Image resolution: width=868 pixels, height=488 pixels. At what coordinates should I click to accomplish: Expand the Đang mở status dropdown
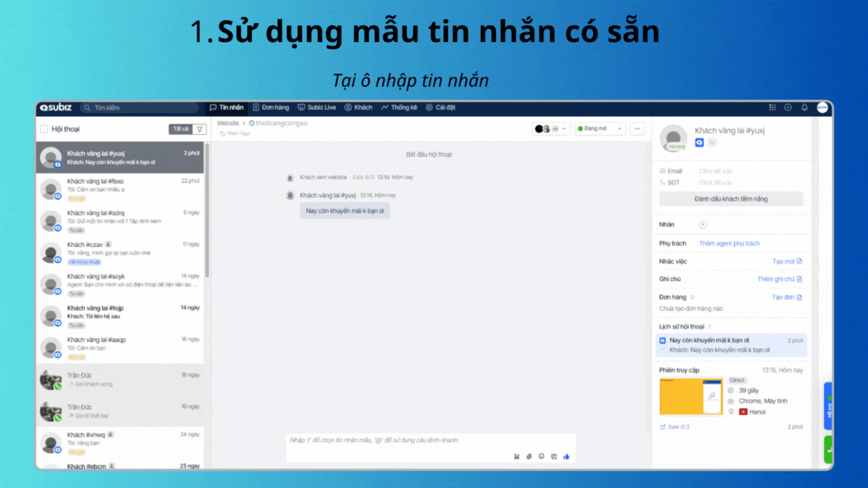pos(600,129)
